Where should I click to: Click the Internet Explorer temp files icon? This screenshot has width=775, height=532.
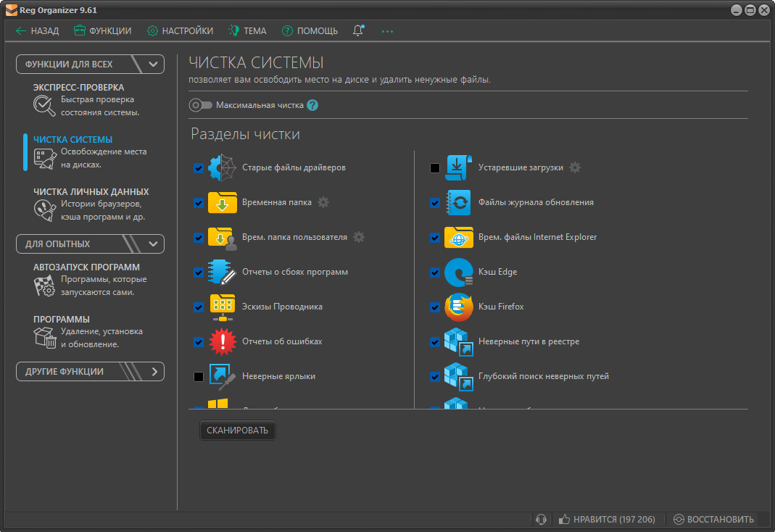coord(459,238)
